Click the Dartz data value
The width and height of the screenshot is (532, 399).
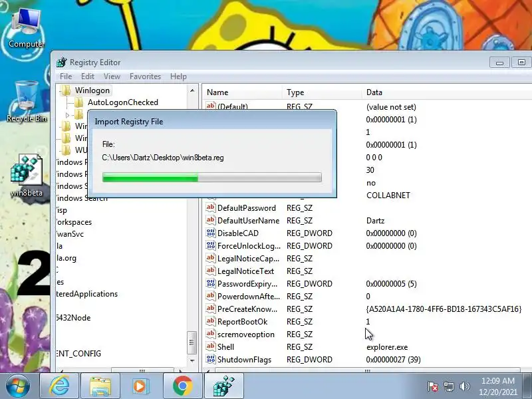point(375,221)
